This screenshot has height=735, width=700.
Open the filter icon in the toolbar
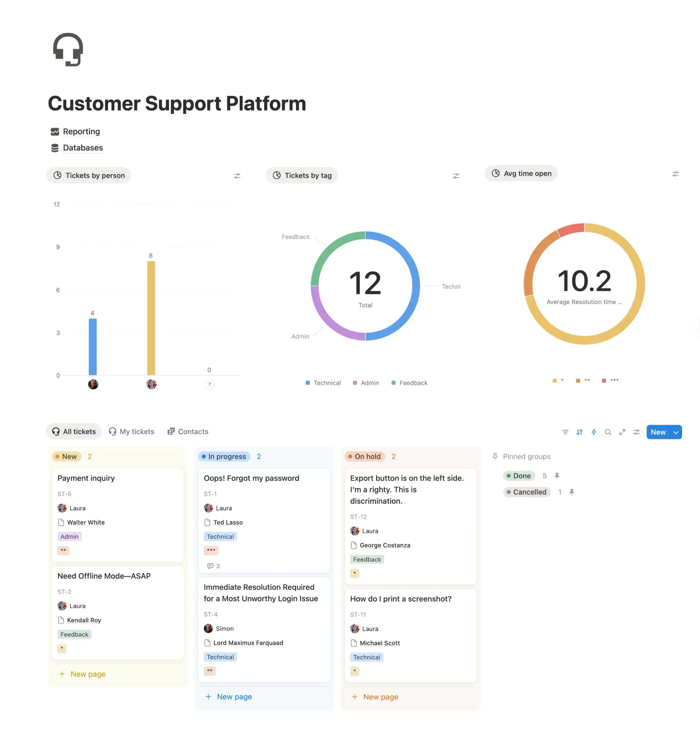(x=565, y=432)
